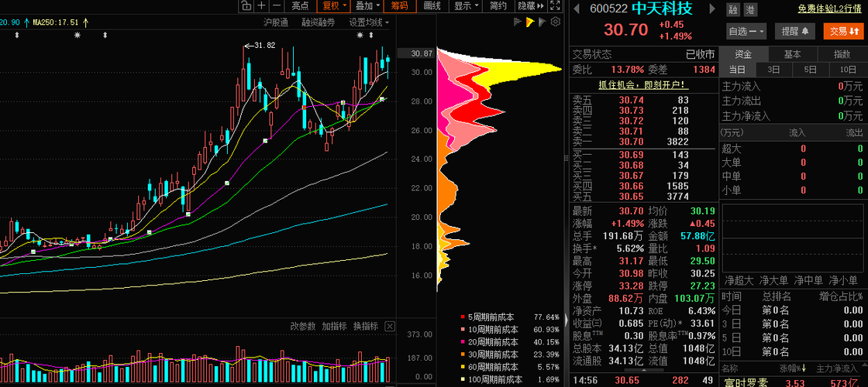Click the horizontal bars chip distribution icon
868x387 pixels.
click(518, 22)
